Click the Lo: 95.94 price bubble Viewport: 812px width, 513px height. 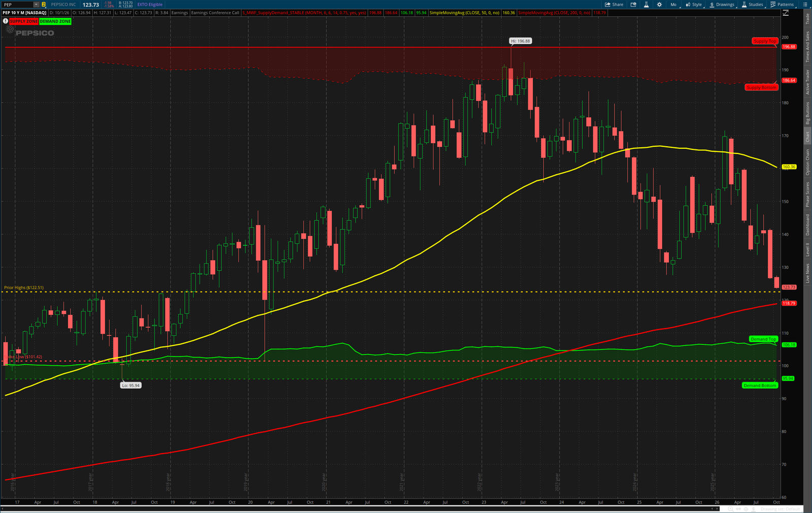[131, 386]
